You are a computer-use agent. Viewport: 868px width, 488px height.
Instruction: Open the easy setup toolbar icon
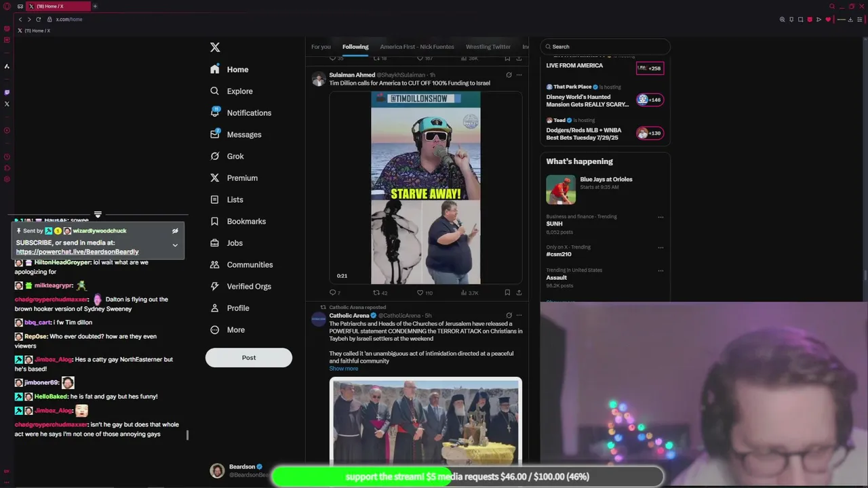point(859,19)
